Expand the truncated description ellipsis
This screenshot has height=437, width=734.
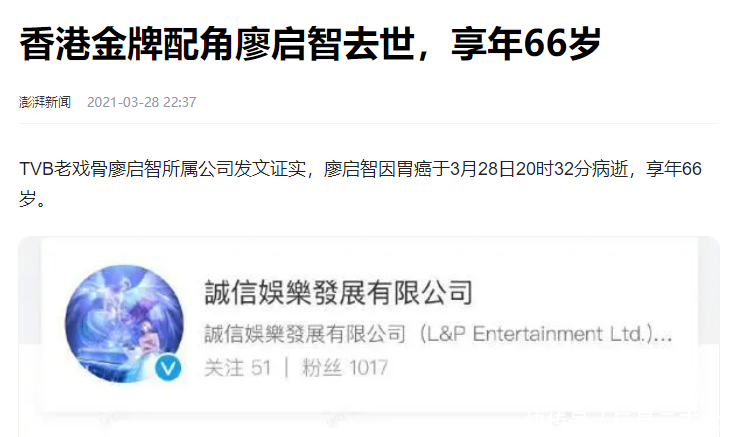(x=663, y=335)
